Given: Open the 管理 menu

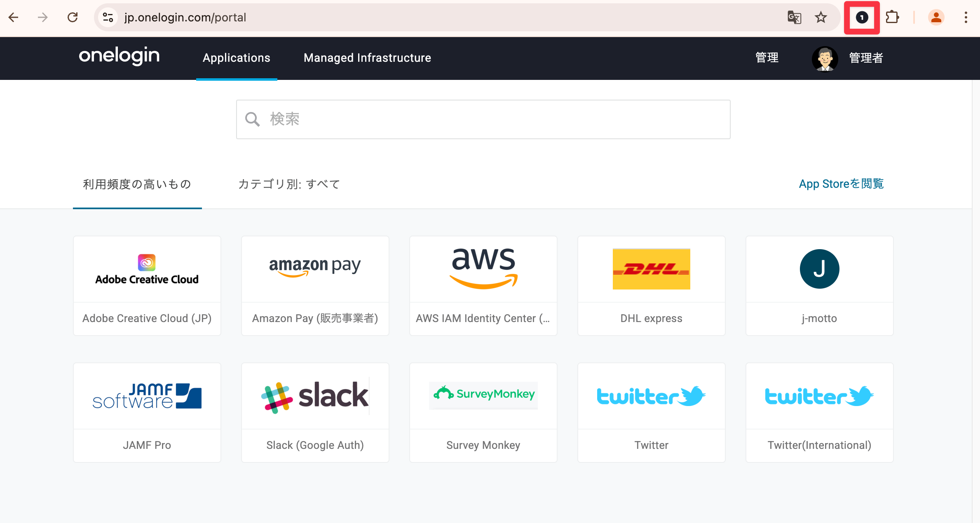Looking at the screenshot, I should tap(767, 58).
